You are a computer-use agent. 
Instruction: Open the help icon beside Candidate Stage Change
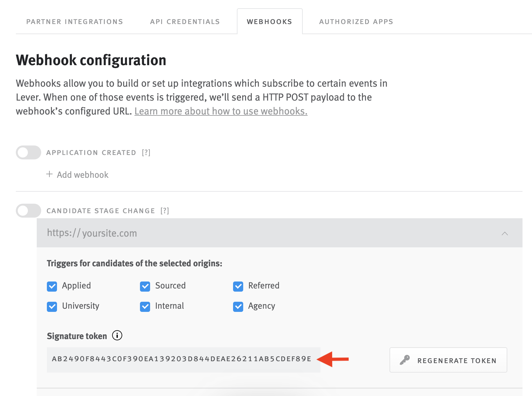(x=164, y=211)
